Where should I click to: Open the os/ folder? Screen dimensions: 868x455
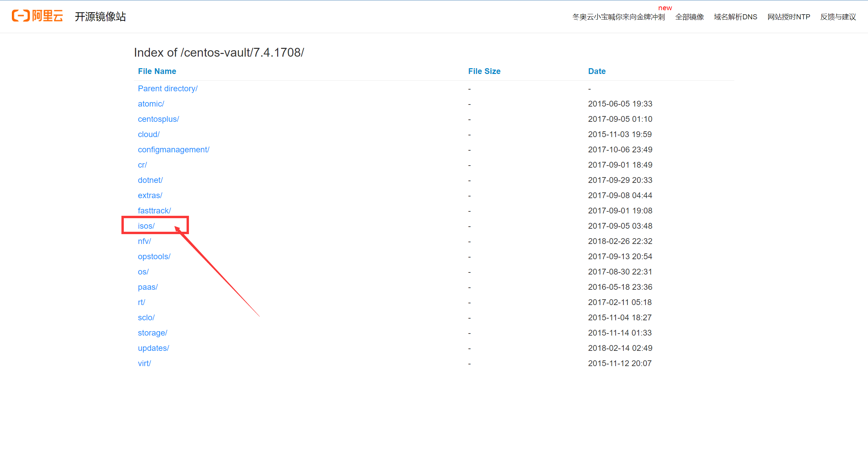(x=143, y=272)
